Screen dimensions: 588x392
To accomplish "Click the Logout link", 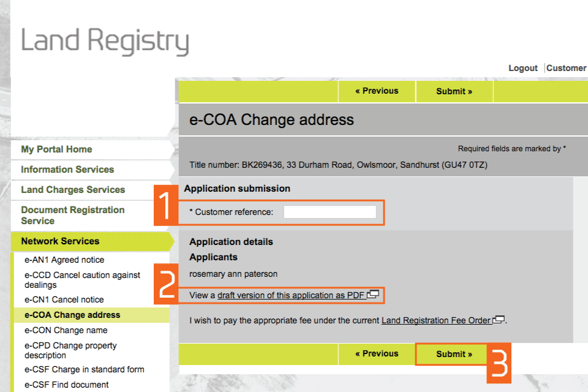I will [x=522, y=68].
